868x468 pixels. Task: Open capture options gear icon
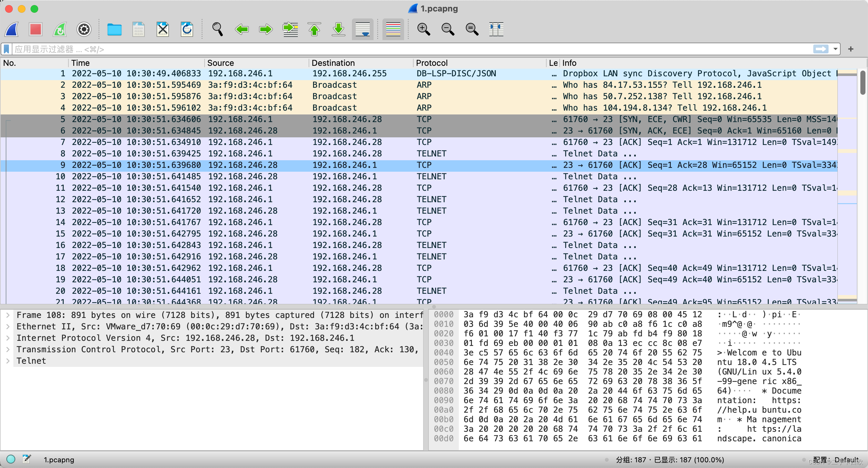pyautogui.click(x=84, y=30)
